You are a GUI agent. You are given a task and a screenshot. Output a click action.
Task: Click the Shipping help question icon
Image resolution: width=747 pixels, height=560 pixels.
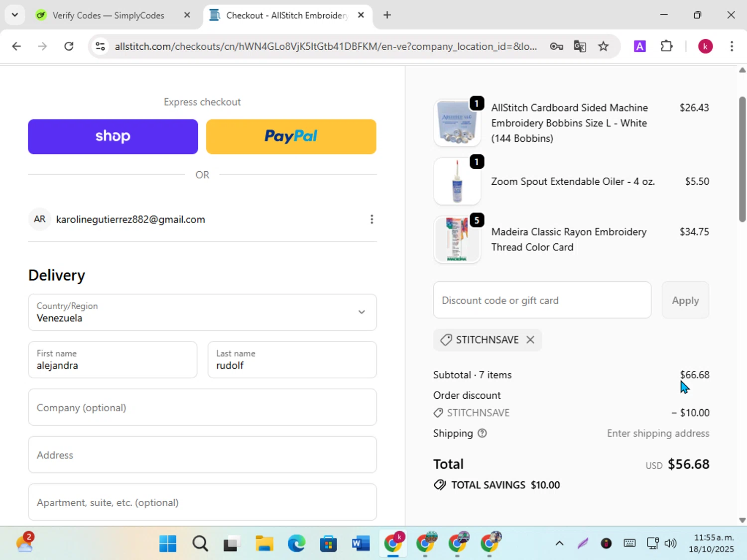coord(482,433)
